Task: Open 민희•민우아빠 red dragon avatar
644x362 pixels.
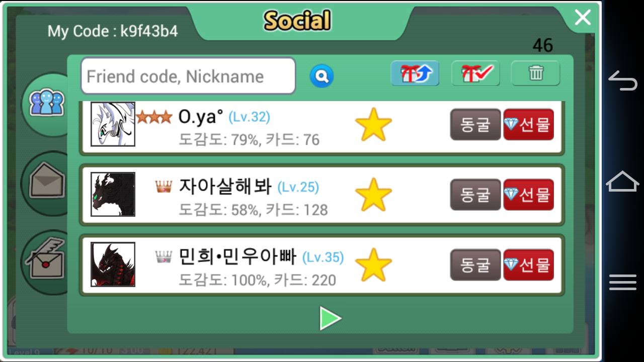Action: pyautogui.click(x=113, y=264)
